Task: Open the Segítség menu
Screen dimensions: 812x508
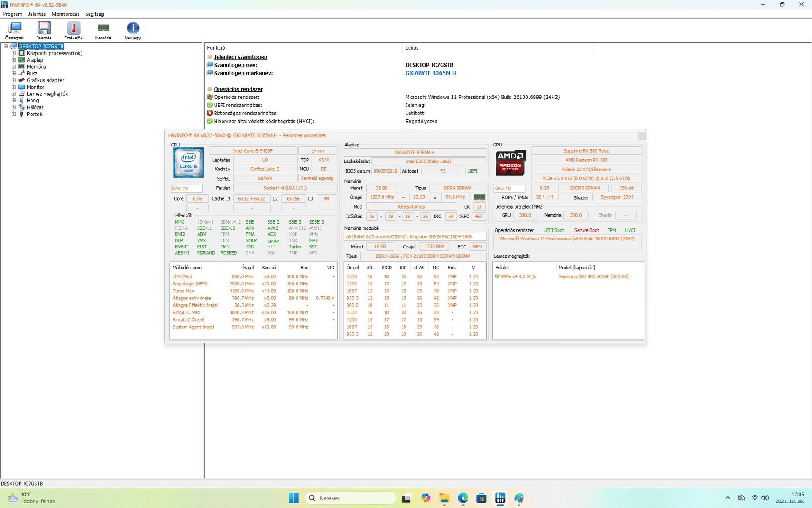Action: click(94, 14)
